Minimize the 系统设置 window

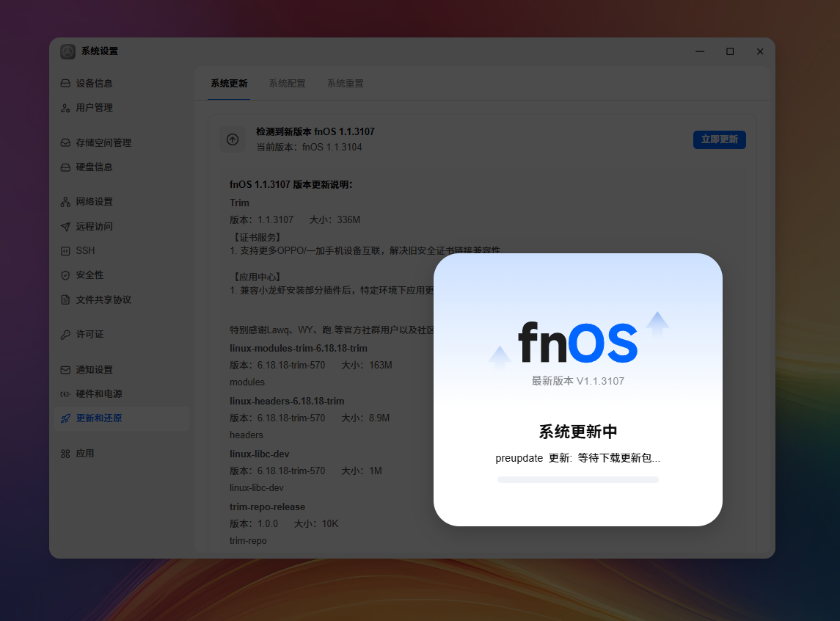(x=700, y=51)
